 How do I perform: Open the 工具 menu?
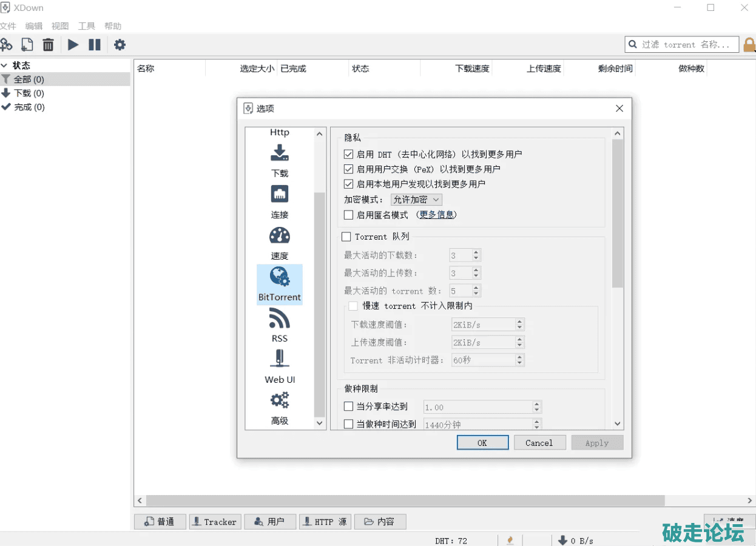(86, 26)
